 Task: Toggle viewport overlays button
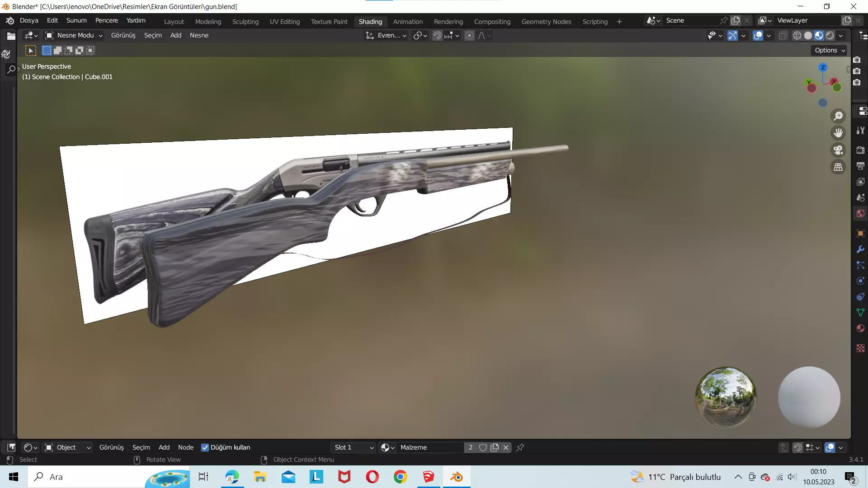coord(758,36)
